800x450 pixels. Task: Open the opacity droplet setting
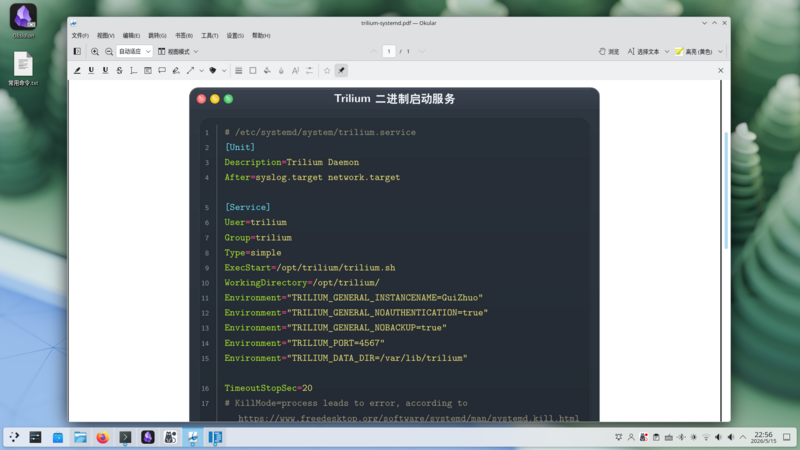coord(281,71)
